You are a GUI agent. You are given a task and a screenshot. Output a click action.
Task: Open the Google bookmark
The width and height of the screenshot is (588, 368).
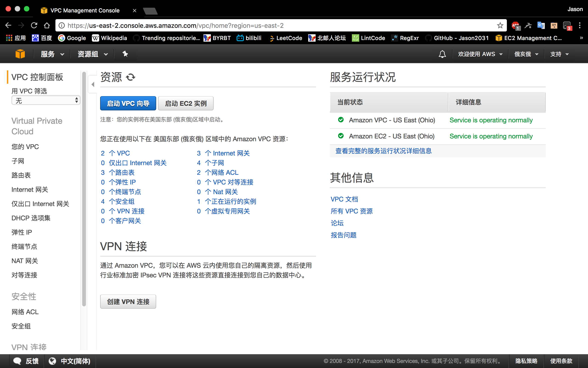point(72,38)
